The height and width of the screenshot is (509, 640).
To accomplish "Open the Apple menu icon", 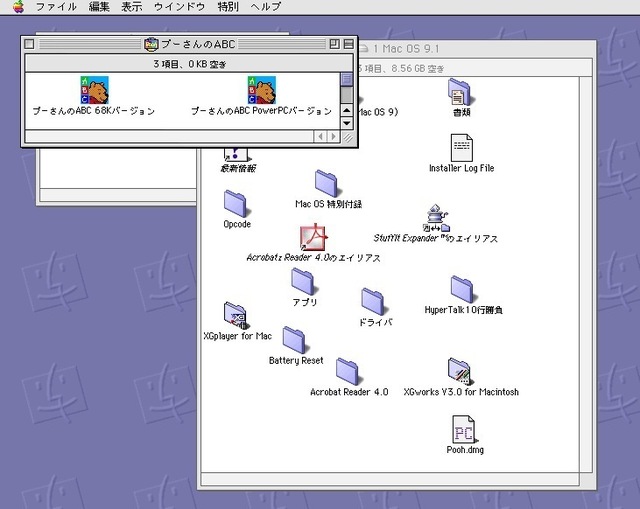I will tap(18, 7).
